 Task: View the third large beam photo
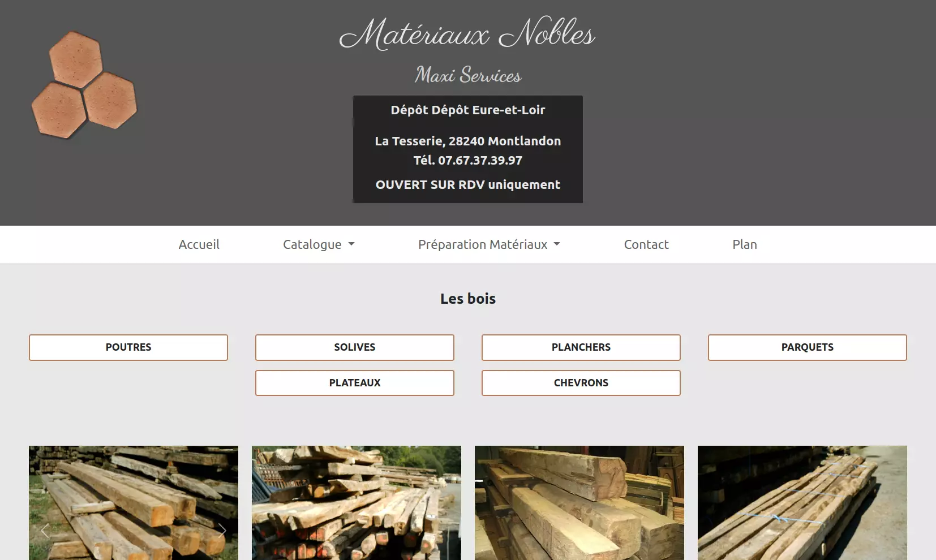[579, 503]
